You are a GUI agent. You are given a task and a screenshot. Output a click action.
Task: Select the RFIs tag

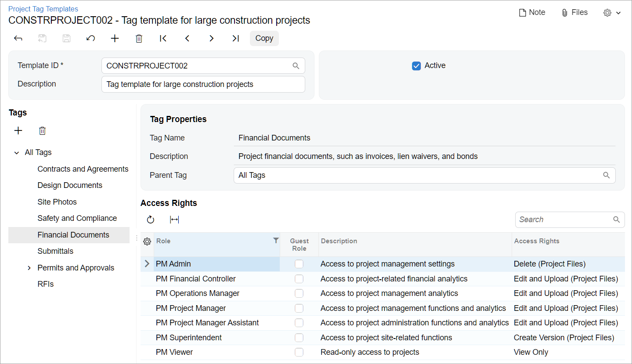46,284
